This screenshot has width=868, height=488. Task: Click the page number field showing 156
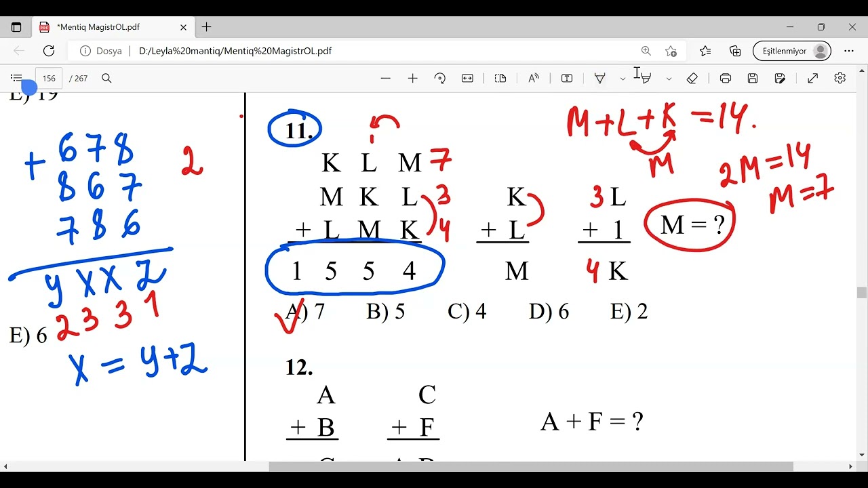49,79
